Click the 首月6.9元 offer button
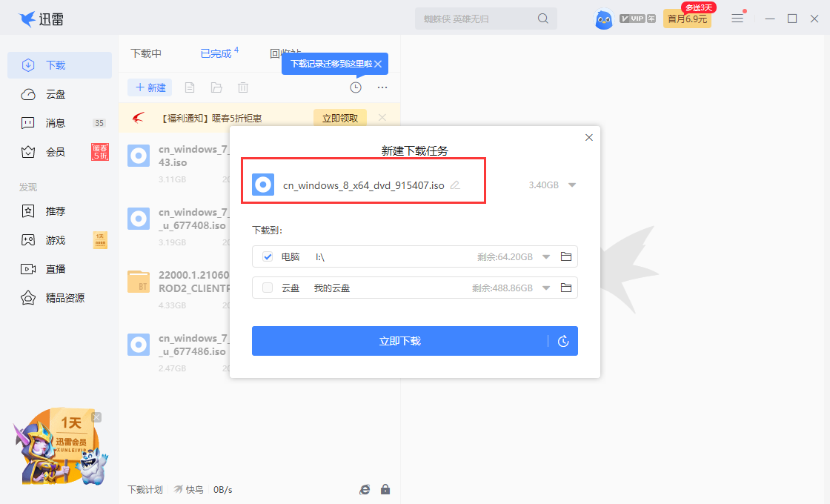830x504 pixels. click(x=687, y=19)
